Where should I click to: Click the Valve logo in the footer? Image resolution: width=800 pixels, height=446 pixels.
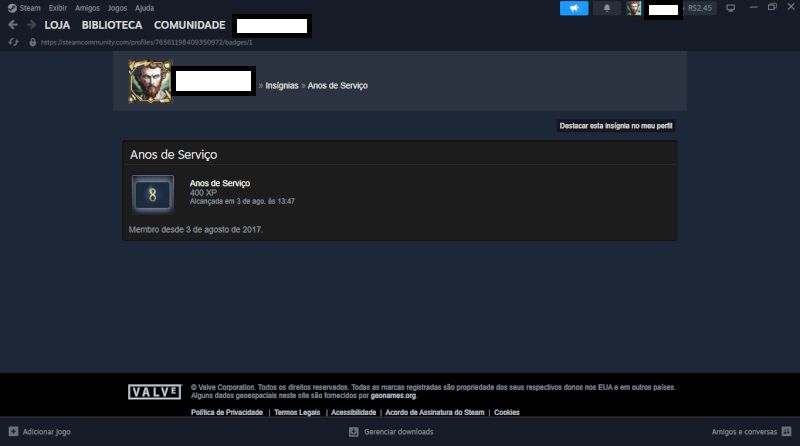155,392
